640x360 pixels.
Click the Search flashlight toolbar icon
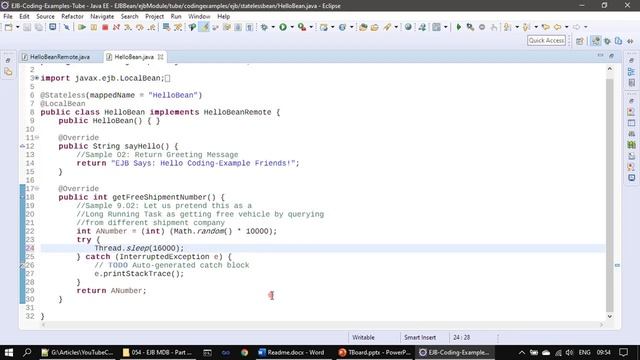tap(387, 27)
